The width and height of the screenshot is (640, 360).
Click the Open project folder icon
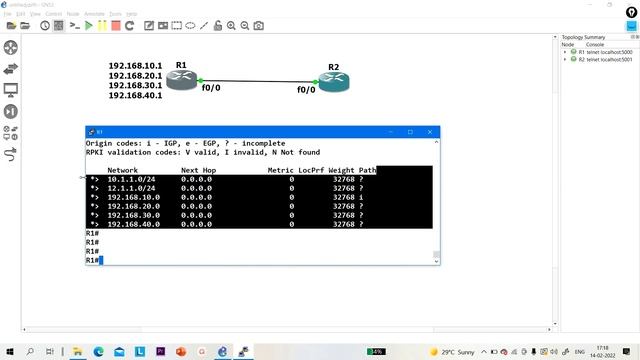pyautogui.click(x=25, y=26)
